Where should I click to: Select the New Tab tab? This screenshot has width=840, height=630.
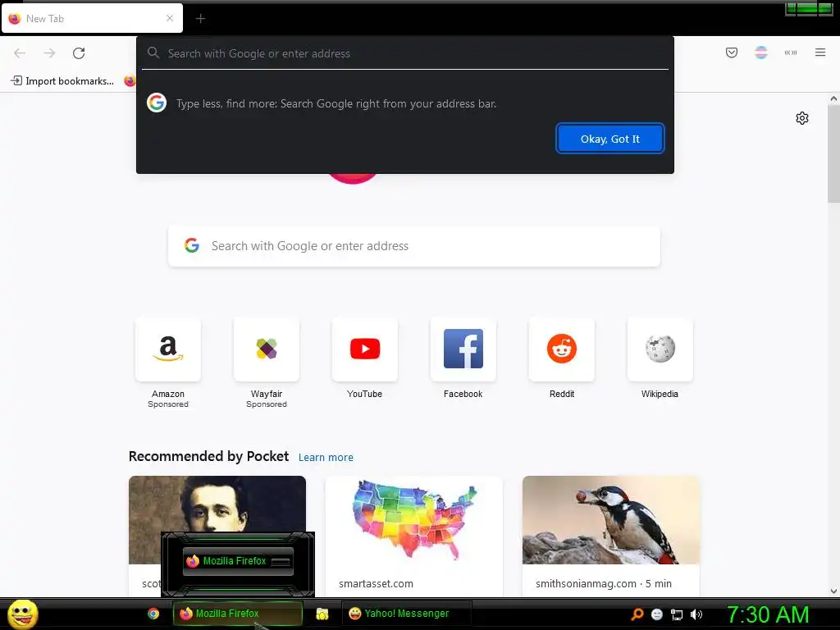(x=92, y=18)
